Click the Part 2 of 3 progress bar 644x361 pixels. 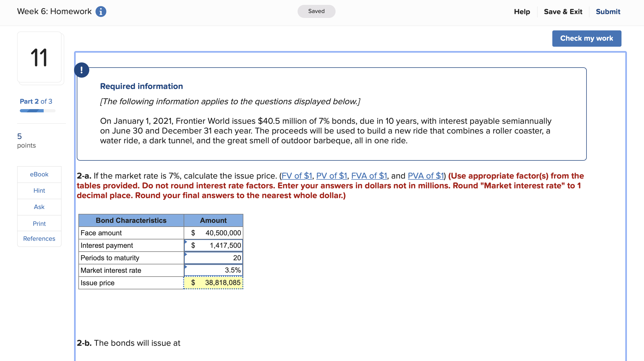click(37, 110)
